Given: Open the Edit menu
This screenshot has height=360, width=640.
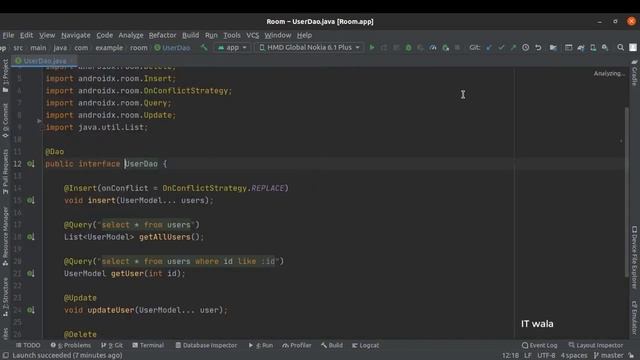Looking at the screenshot, I should coord(27,35).
